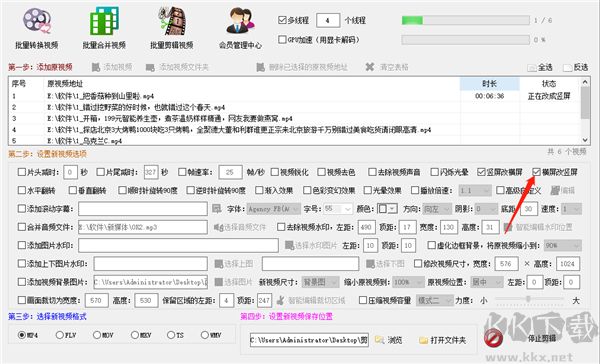Enable 压缩视频容量 compress video checkbox

coord(363,300)
